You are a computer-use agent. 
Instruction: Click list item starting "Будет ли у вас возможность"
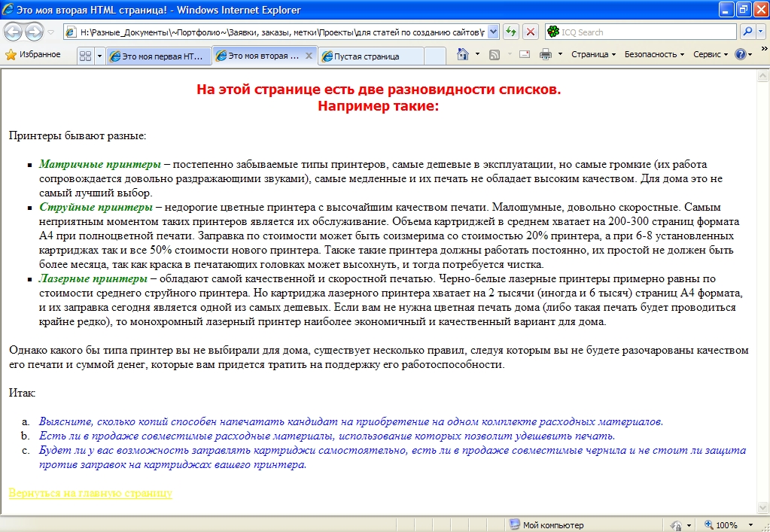(x=392, y=458)
